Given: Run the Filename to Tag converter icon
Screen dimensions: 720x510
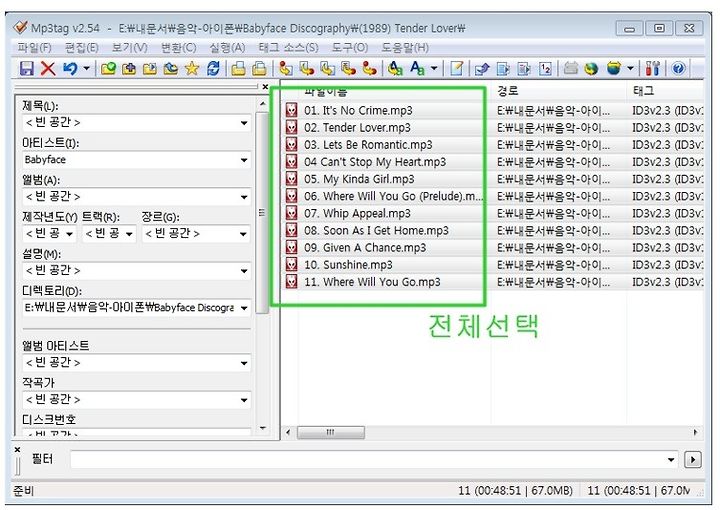Looking at the screenshot, I should (x=307, y=69).
